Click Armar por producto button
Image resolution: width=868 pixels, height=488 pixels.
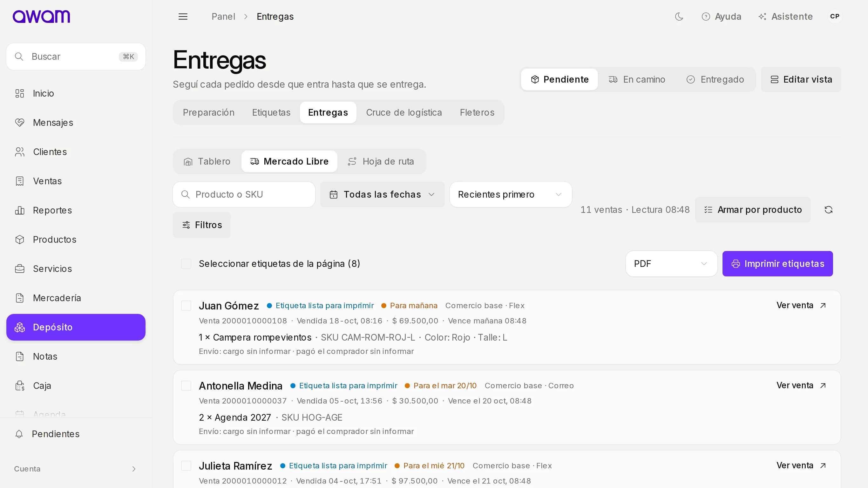(x=753, y=210)
